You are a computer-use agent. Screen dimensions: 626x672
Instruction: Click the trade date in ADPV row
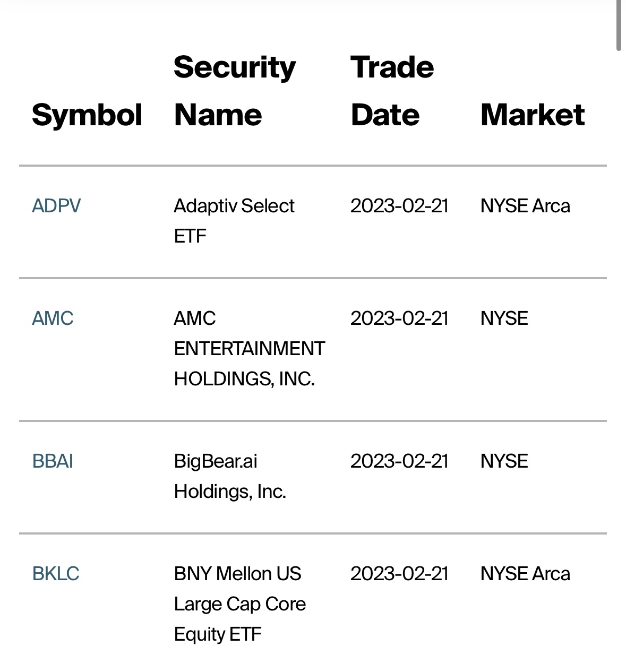399,206
